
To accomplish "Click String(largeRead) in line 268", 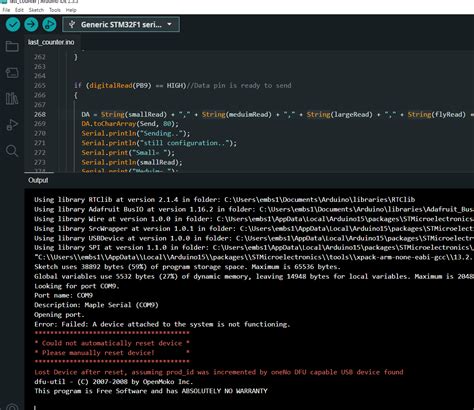I will coord(339,114).
